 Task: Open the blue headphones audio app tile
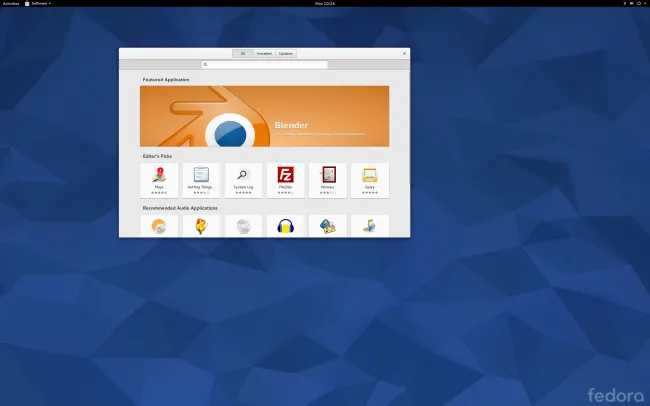click(286, 226)
